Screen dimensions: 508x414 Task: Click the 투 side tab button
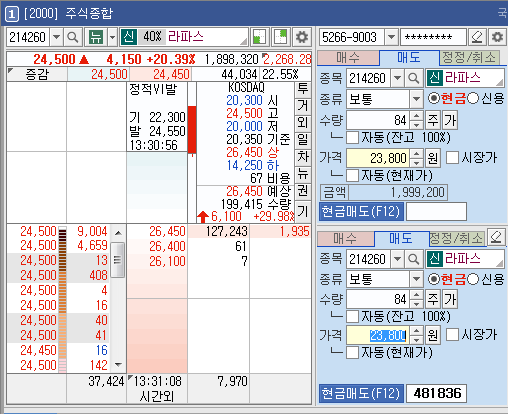303,89
